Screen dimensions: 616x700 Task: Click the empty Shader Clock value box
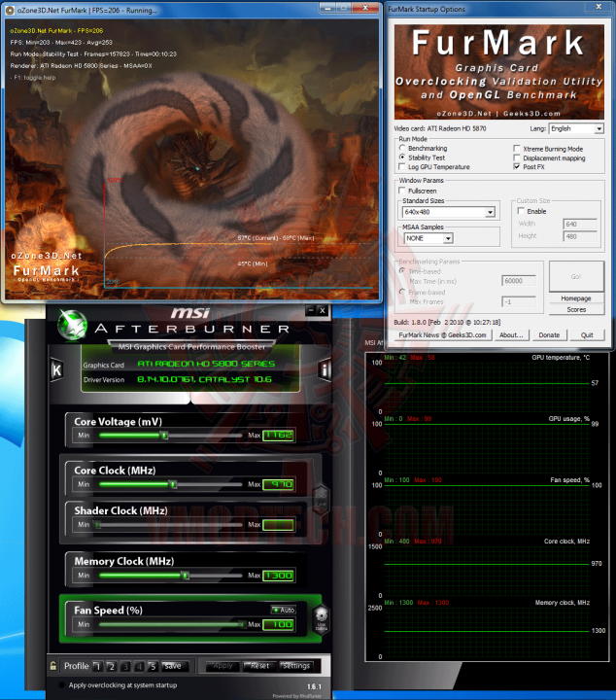coord(278,525)
